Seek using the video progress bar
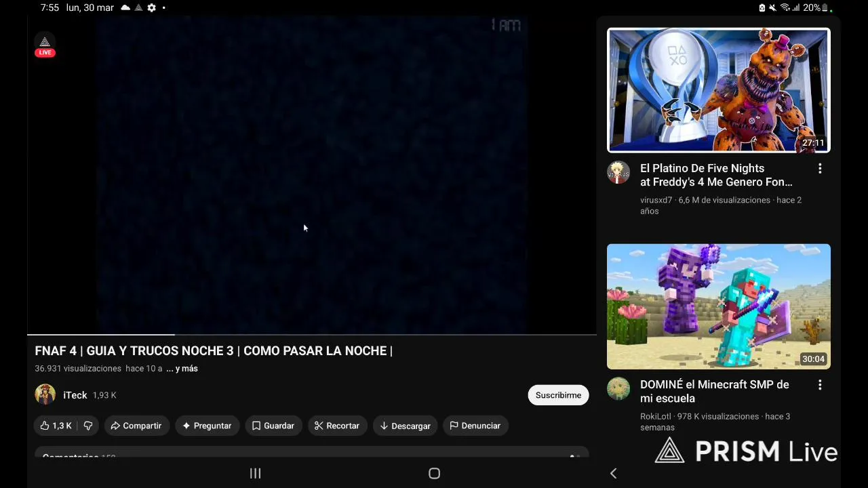868x488 pixels. coord(312,334)
